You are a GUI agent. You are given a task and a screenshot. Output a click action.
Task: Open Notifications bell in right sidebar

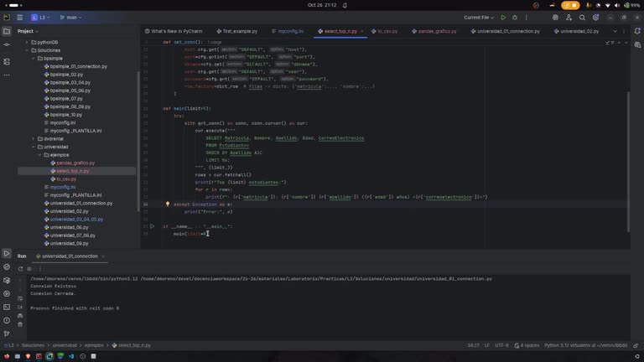pos(637,31)
